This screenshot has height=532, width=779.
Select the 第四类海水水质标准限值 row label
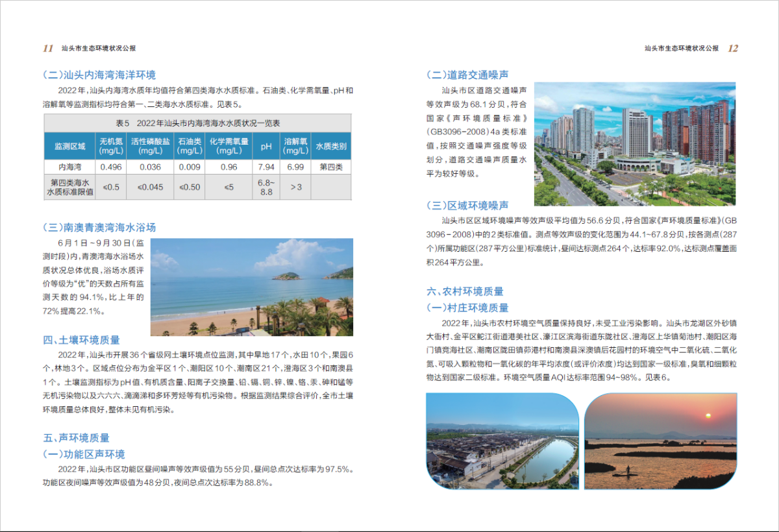(x=69, y=187)
